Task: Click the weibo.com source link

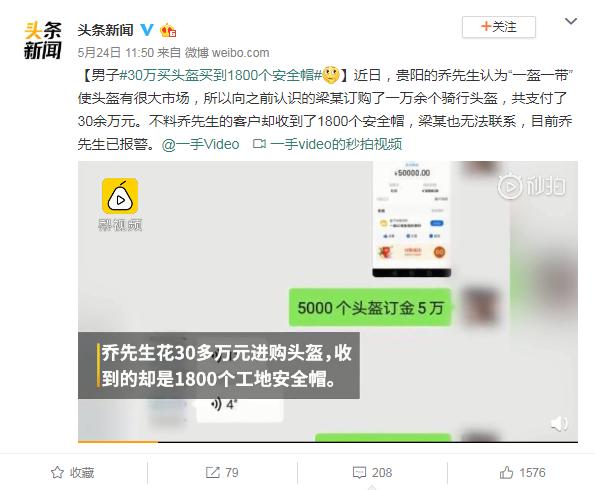Action: 241,53
